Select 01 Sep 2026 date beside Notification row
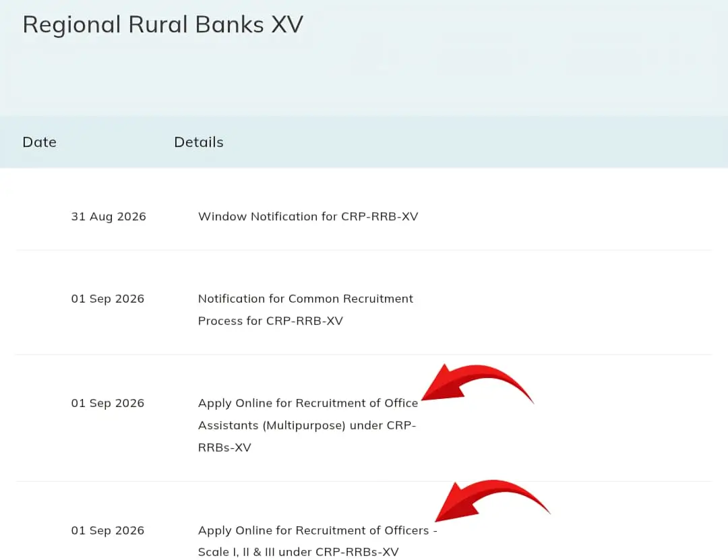Image resolution: width=728 pixels, height=560 pixels. pyautogui.click(x=107, y=299)
